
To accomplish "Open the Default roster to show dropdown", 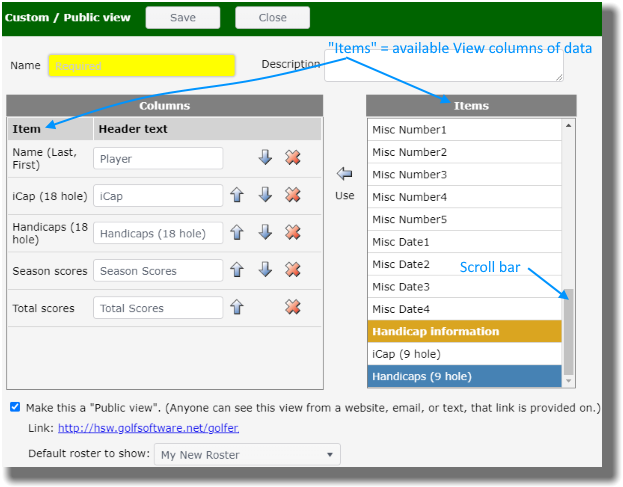I will point(247,454).
